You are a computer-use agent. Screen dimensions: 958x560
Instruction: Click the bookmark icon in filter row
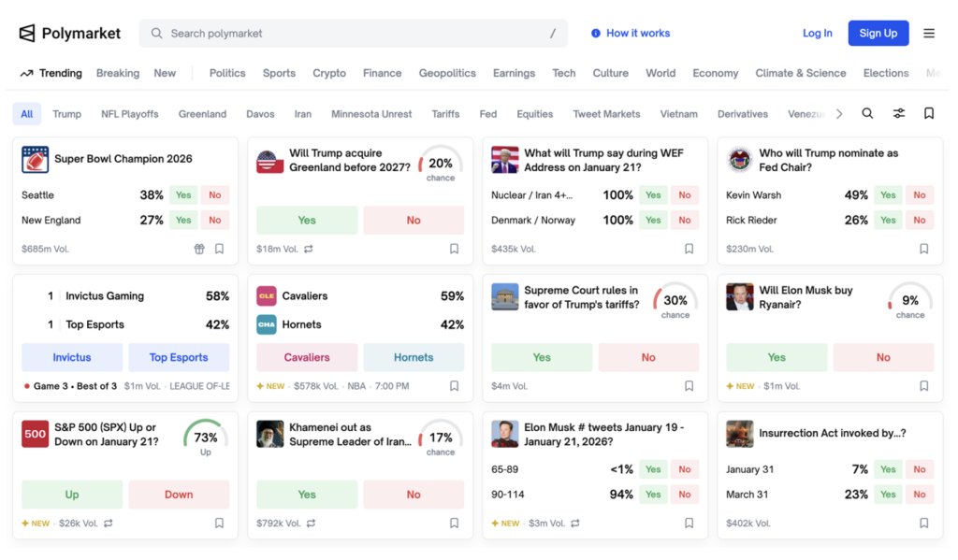(x=929, y=114)
